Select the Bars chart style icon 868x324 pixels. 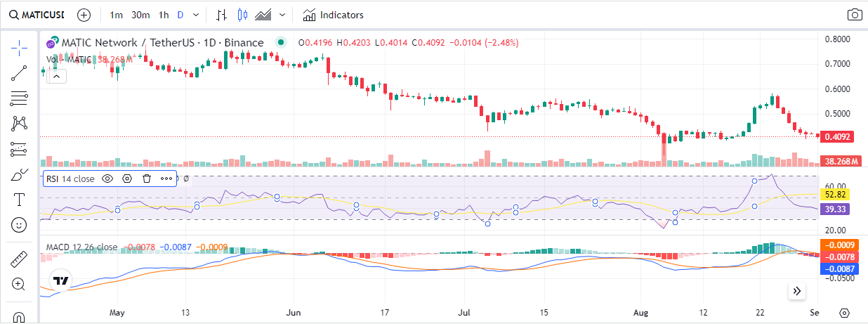222,15
